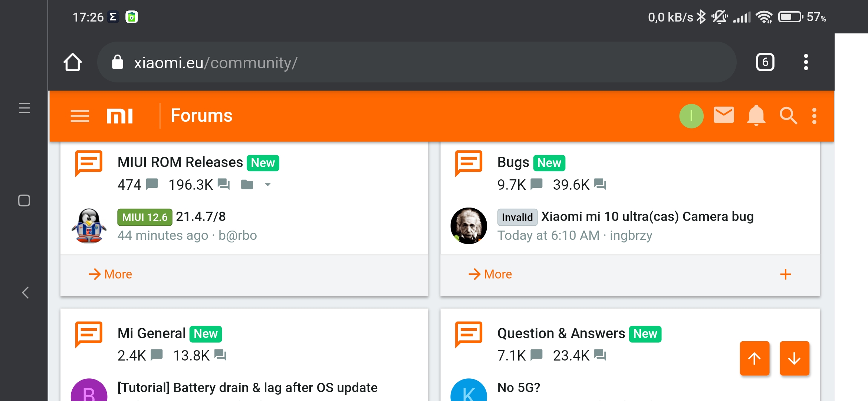Open the Question & Answers forum

point(561,333)
